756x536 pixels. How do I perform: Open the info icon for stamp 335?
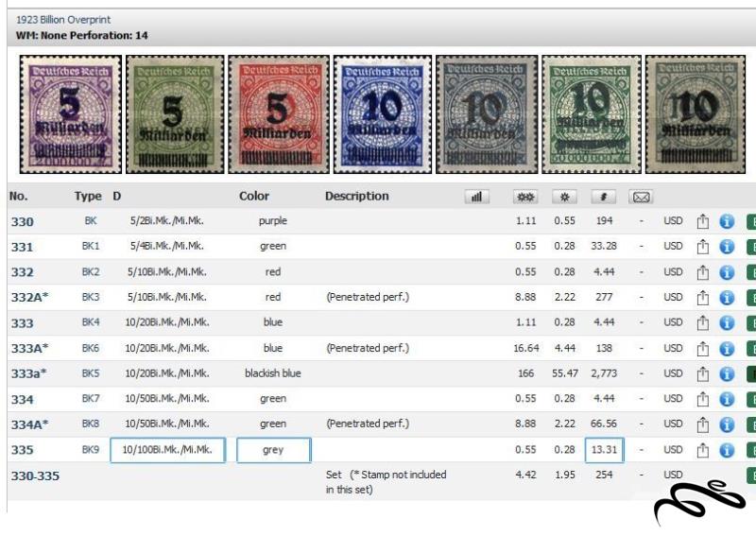(x=727, y=450)
